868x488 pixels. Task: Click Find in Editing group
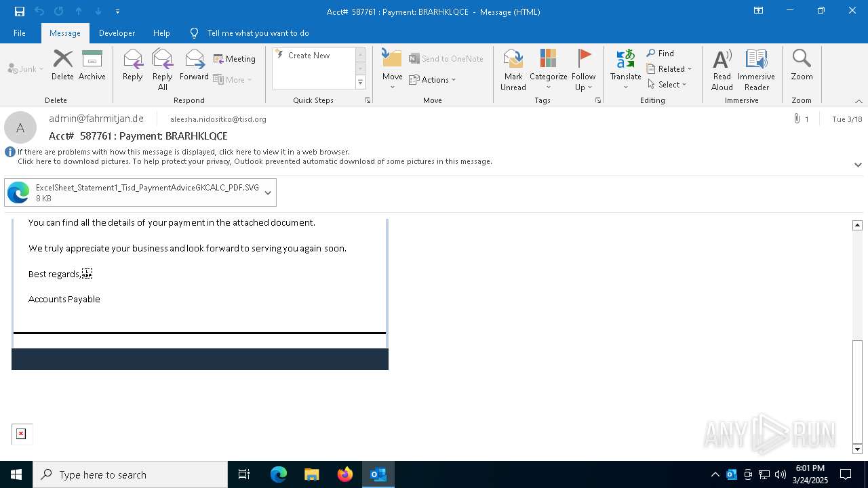pos(660,54)
